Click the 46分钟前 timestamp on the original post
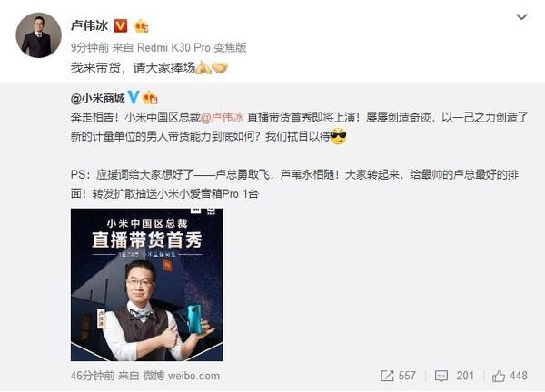Viewport: 545px width, 392px height. [93, 376]
